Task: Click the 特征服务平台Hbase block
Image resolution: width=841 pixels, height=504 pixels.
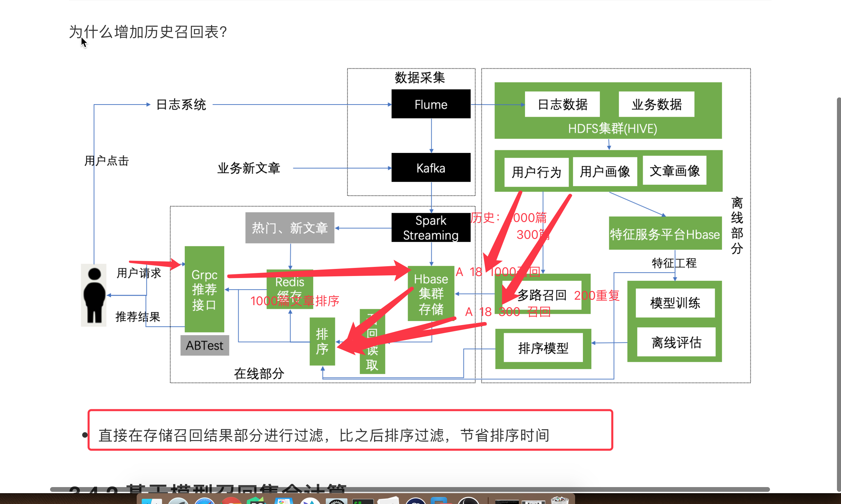Action: point(665,234)
